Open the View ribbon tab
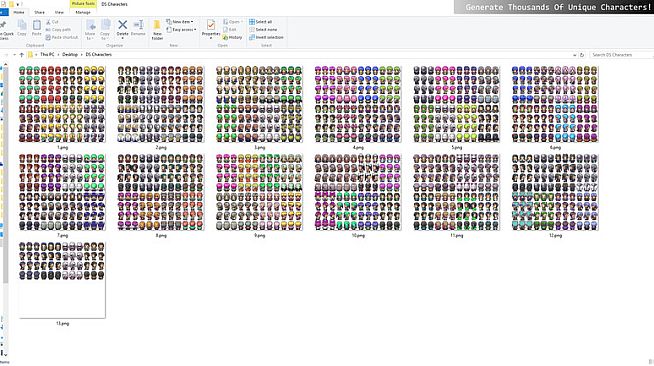Screen dimensions: 654x366 click(59, 13)
